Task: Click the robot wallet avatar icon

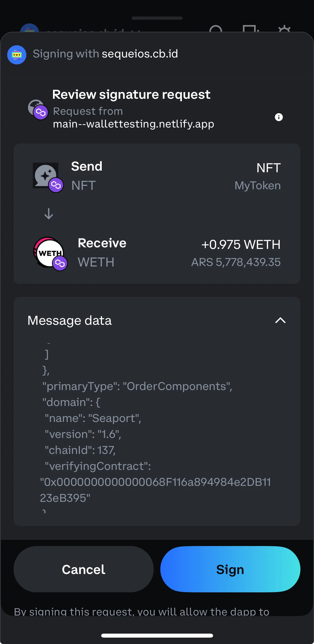Action: pyautogui.click(x=17, y=55)
